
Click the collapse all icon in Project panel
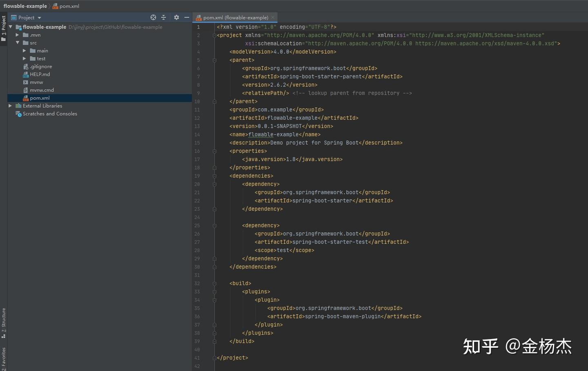164,18
